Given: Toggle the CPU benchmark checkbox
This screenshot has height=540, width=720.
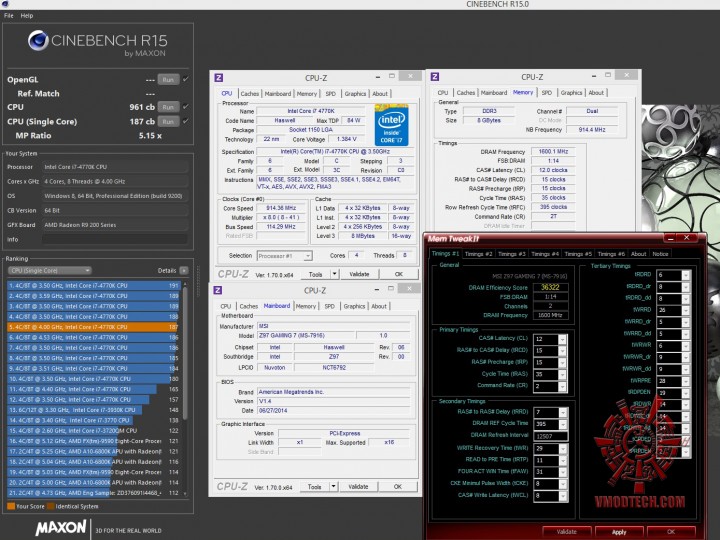Looking at the screenshot, I should pyautogui.click(x=186, y=107).
